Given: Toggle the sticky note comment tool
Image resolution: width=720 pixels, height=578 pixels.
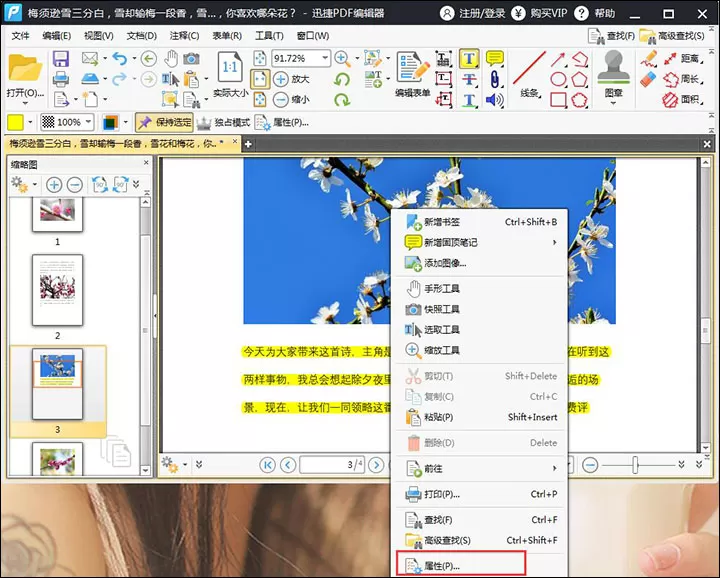Looking at the screenshot, I should pyautogui.click(x=495, y=58).
